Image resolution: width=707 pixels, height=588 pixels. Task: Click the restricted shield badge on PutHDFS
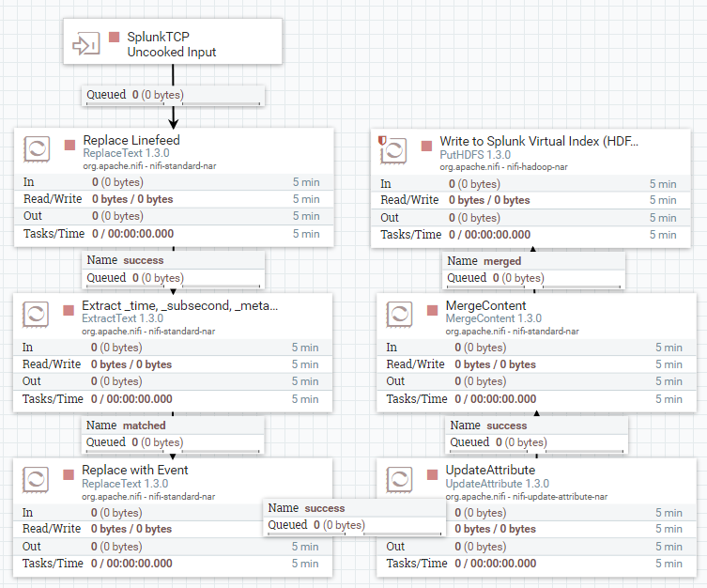[382, 140]
